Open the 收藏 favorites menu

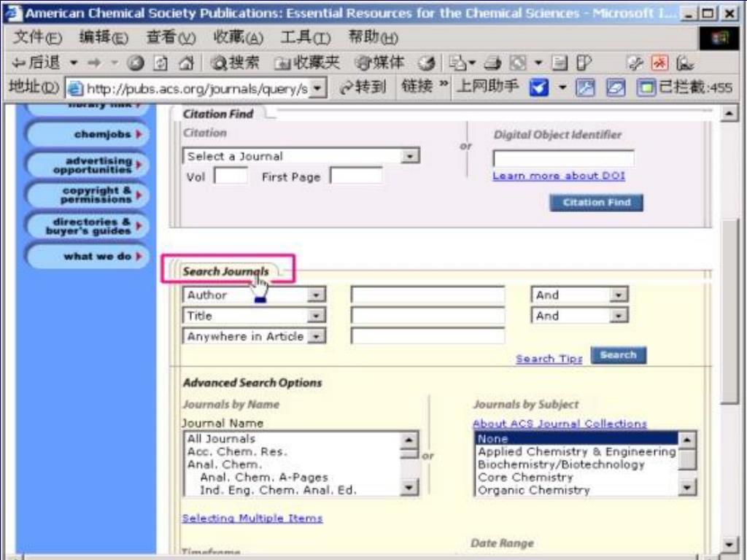pos(238,36)
